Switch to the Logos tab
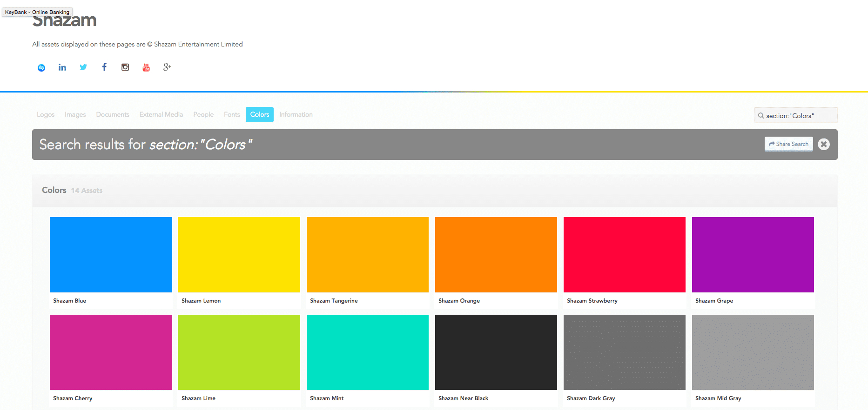 tap(46, 114)
